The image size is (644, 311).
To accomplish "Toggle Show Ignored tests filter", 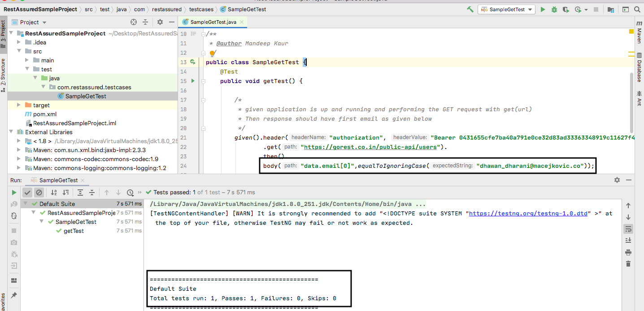I will coord(39,193).
